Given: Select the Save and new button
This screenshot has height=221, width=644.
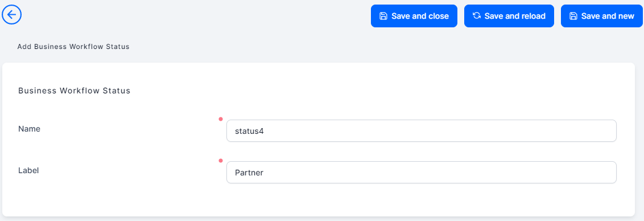Looking at the screenshot, I should point(602,16).
